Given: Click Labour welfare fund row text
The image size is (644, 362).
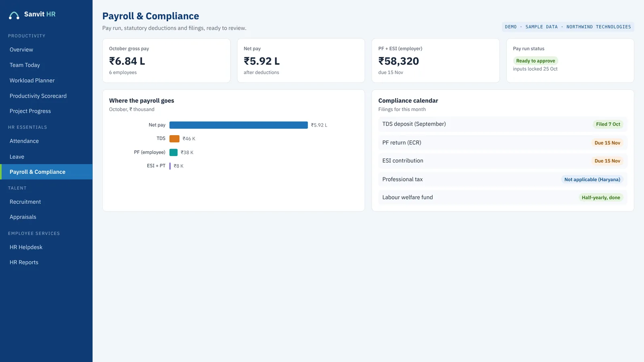Looking at the screenshot, I should point(407,197).
